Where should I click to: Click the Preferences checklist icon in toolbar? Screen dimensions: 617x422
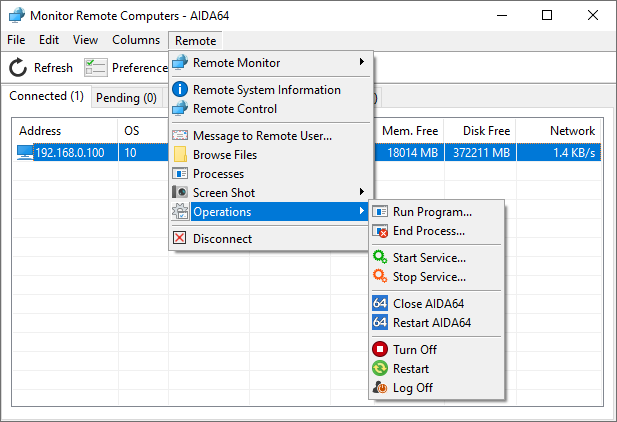pos(96,67)
